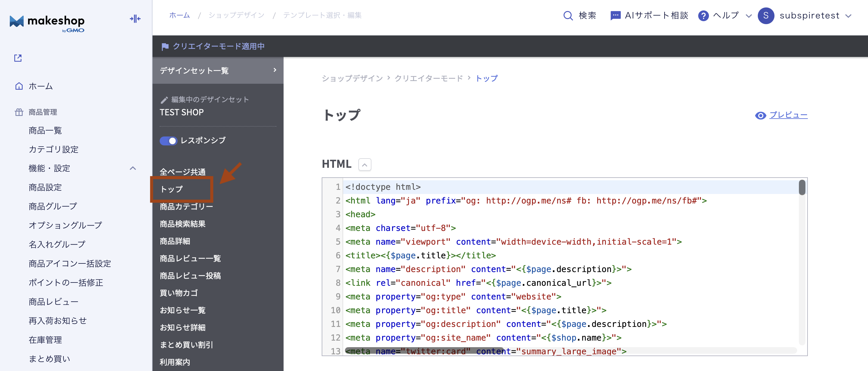
Task: Select the 商品カテゴリー page item
Action: click(186, 207)
